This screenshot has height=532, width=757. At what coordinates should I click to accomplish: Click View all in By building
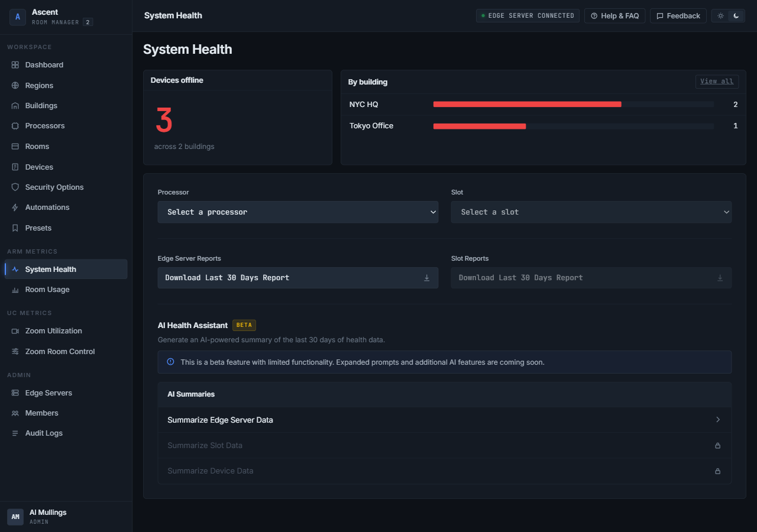(717, 82)
